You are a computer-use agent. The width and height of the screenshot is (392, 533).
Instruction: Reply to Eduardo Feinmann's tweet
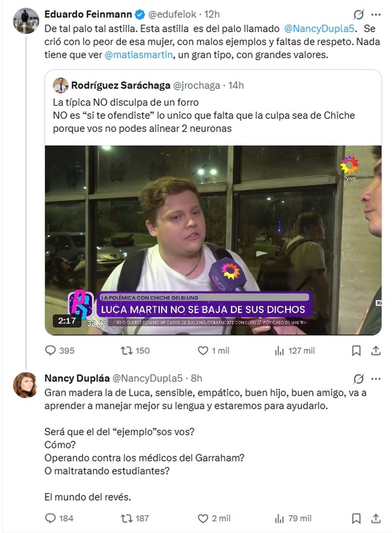[50, 351]
